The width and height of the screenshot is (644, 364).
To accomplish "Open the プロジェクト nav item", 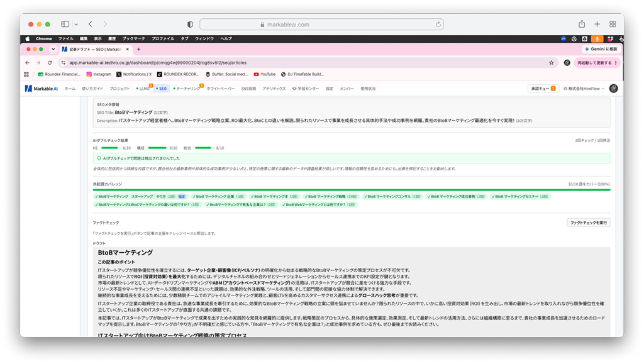I will (x=119, y=89).
